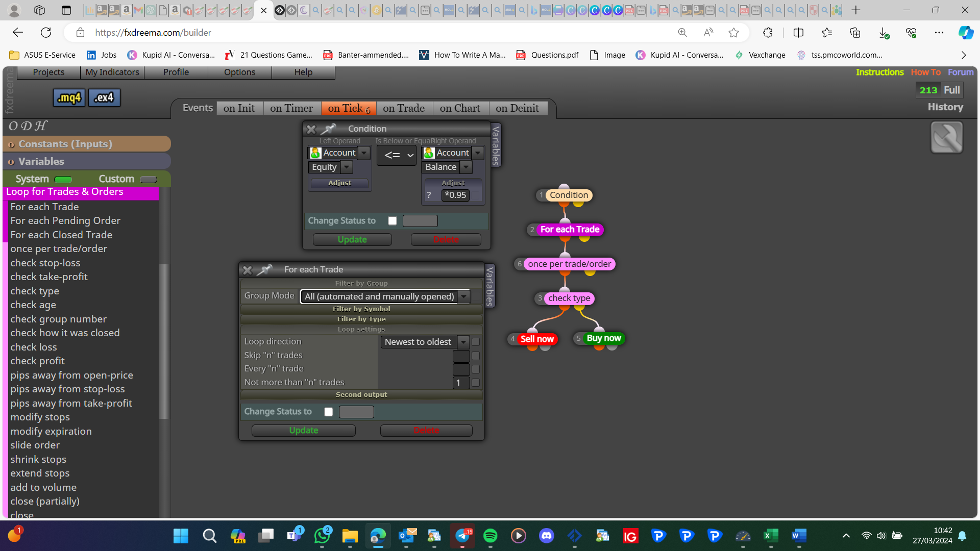Expand the Constants (Inputs) section

[x=87, y=144]
